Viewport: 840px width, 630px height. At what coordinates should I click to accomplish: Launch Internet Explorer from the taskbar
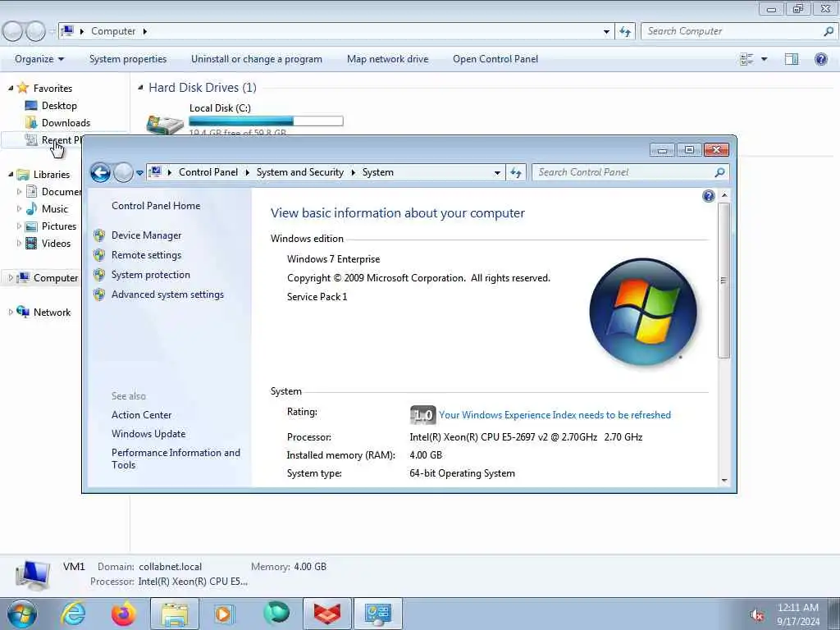(x=73, y=614)
